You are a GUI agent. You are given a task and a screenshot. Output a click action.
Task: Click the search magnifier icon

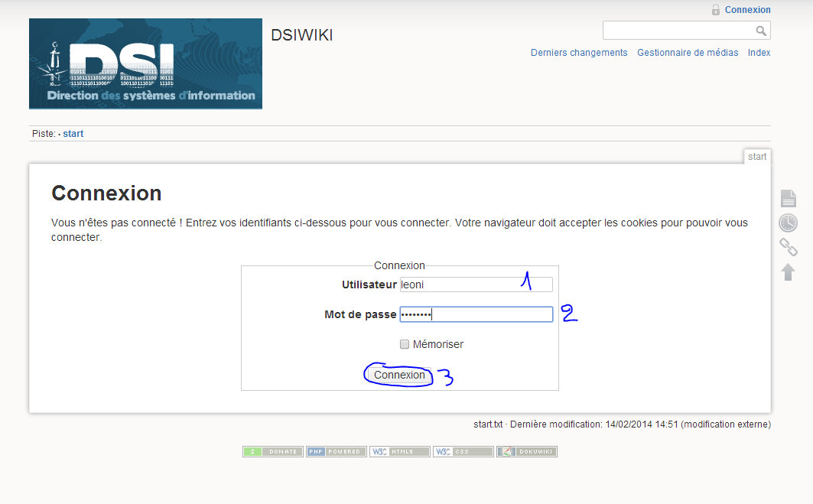click(x=761, y=31)
